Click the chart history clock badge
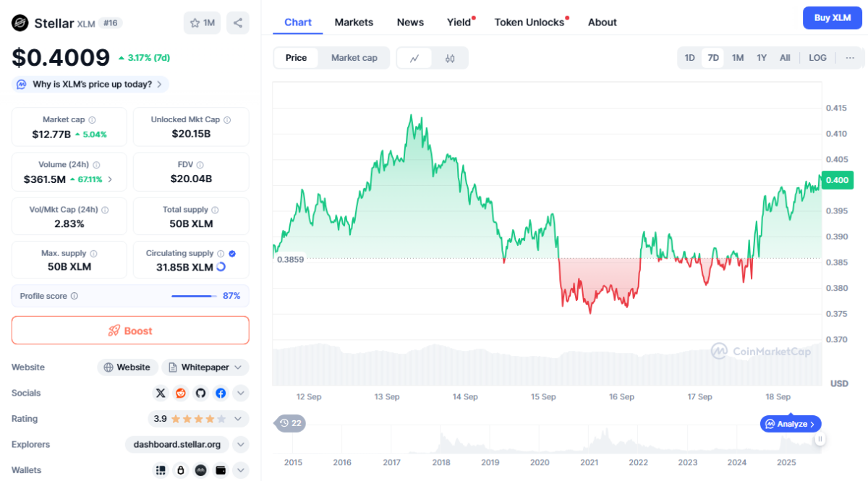Viewport: 868px width, 481px height. click(x=292, y=423)
